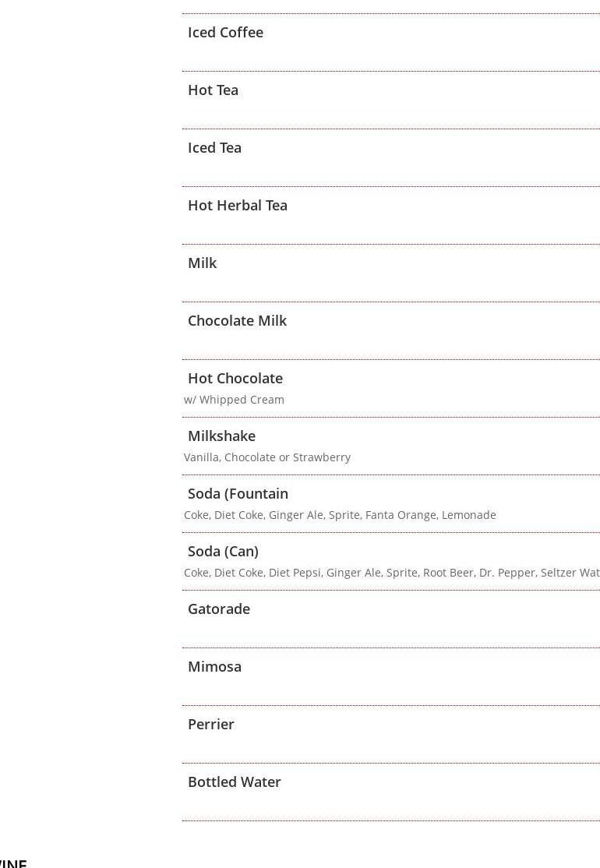This screenshot has height=868, width=600.
Task: Select the Soda (Can) item
Action: tap(223, 552)
